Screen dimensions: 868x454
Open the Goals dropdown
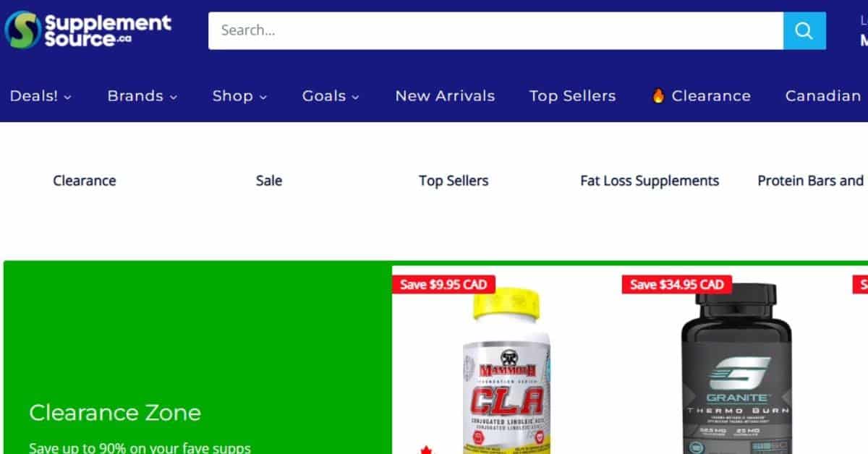coord(331,95)
